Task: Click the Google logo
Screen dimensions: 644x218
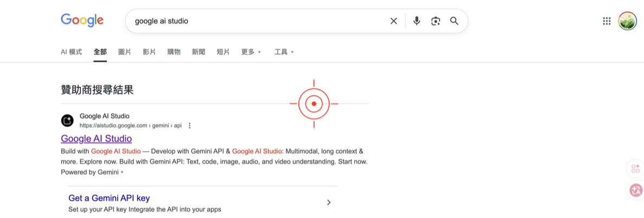Action: 82,20
